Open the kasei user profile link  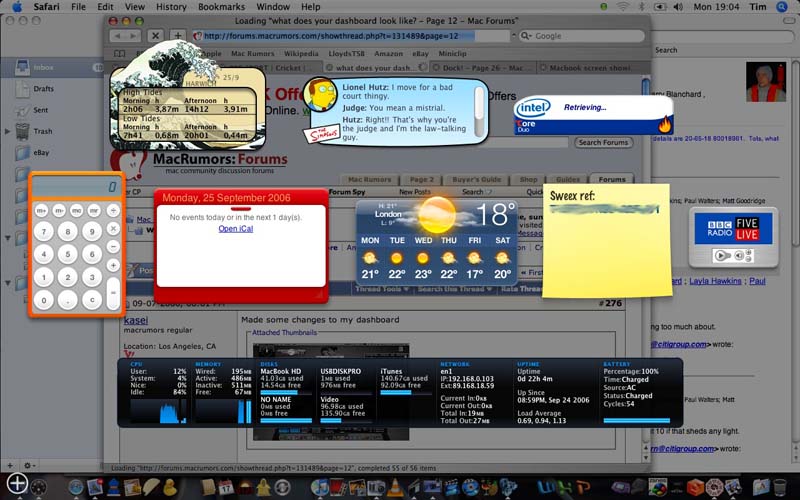136,320
